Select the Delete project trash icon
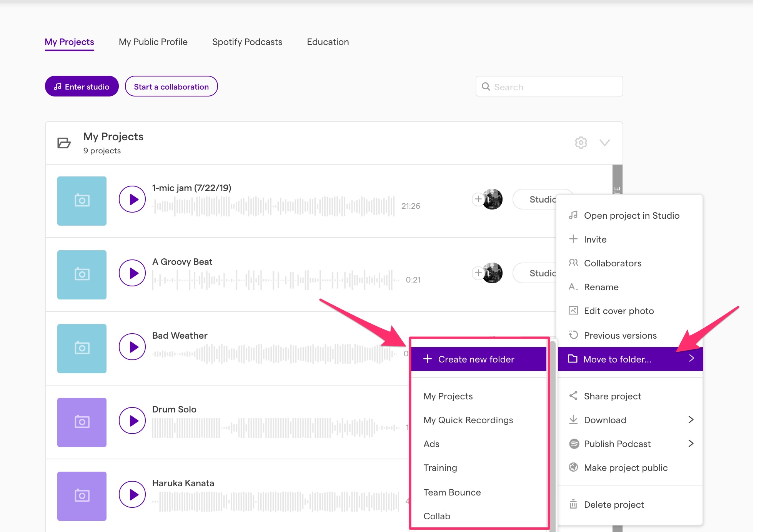Viewport: 769px width, 532px height. [573, 504]
